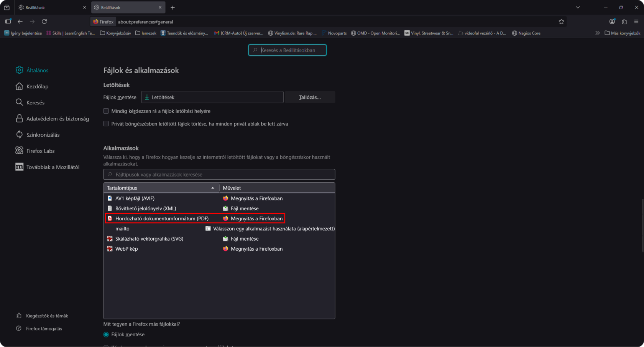Click the account profile icon in toolbar
This screenshot has width=644, height=347.
(x=612, y=21)
